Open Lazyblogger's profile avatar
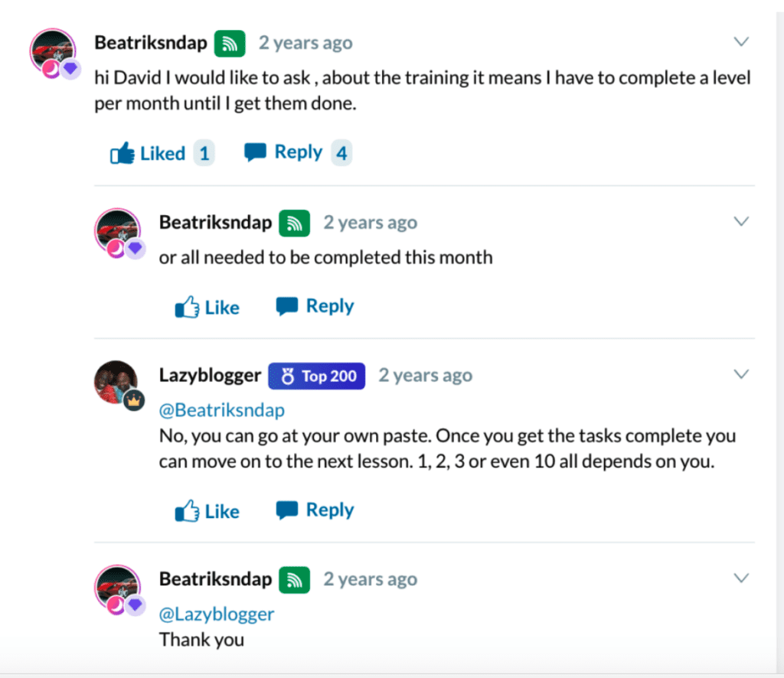This screenshot has width=784, height=678. [116, 382]
